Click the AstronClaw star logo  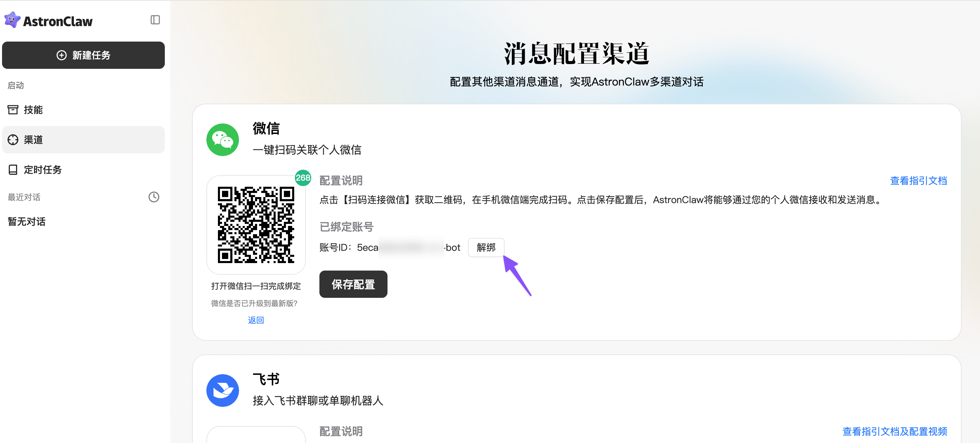[12, 20]
